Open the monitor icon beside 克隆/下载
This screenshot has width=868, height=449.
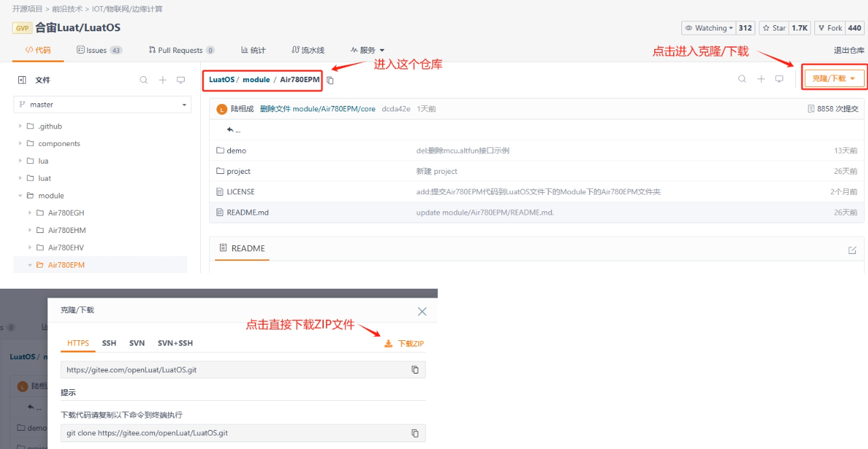tap(779, 79)
